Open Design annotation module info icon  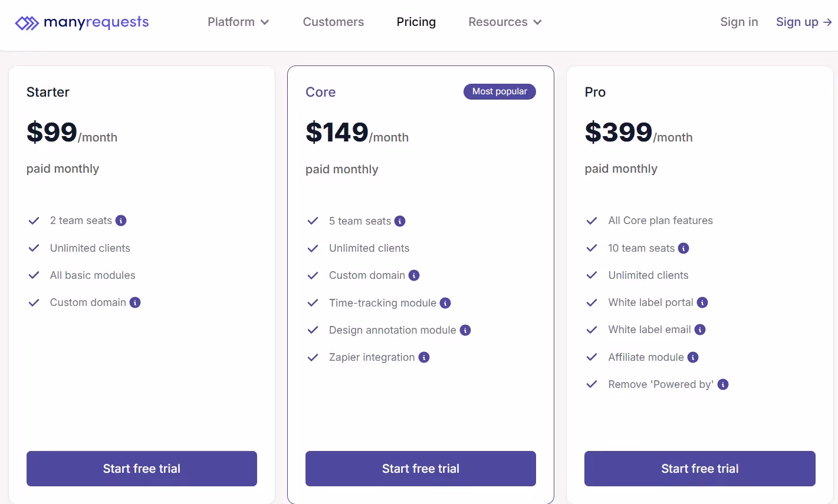click(465, 330)
